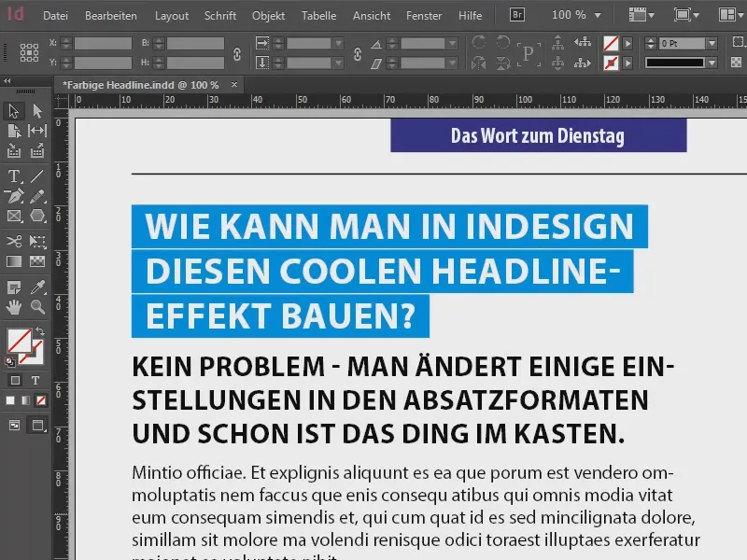Select the Scissors tool

pos(13,241)
